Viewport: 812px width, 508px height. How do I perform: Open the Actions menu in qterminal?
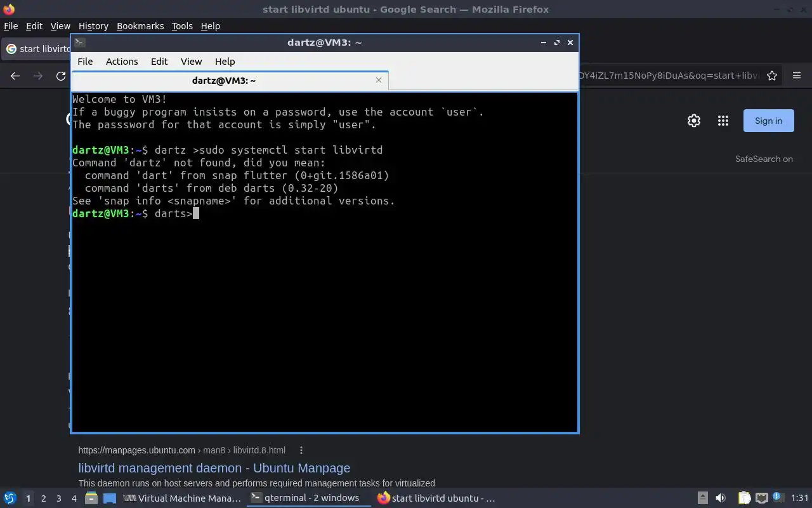click(122, 62)
